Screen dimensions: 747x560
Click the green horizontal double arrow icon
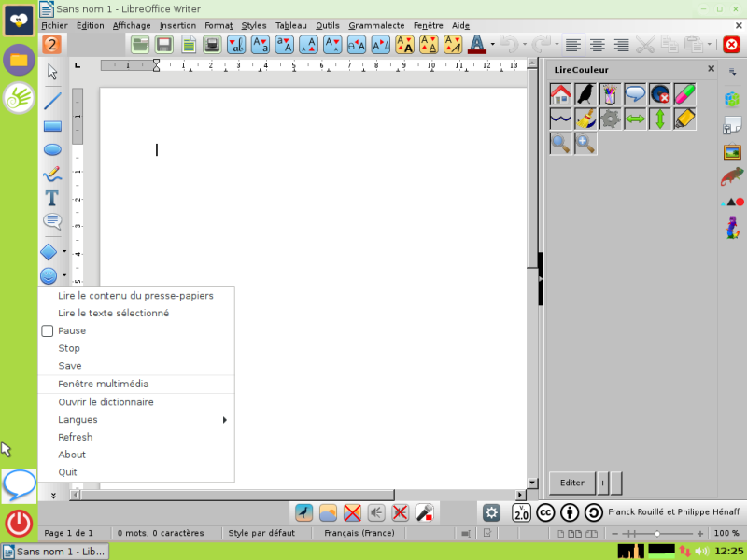point(635,119)
